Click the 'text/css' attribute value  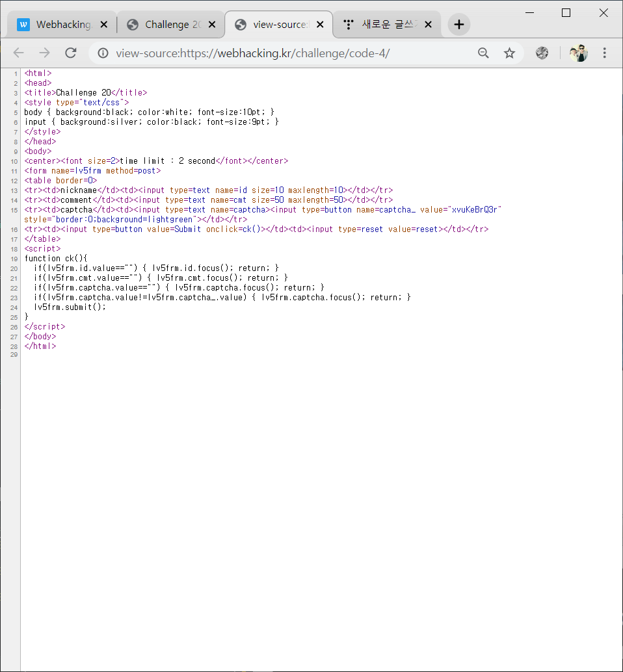101,103
